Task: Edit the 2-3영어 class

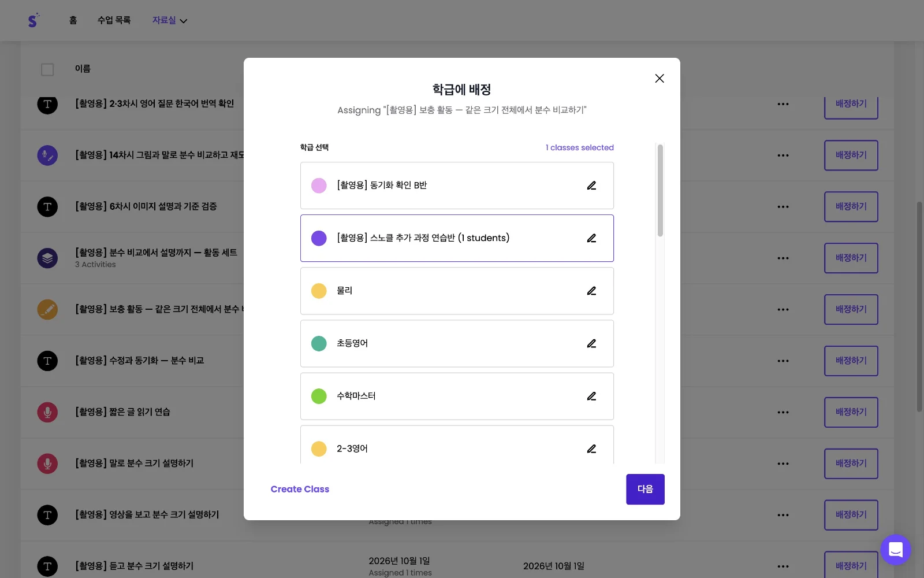Action: pyautogui.click(x=591, y=449)
